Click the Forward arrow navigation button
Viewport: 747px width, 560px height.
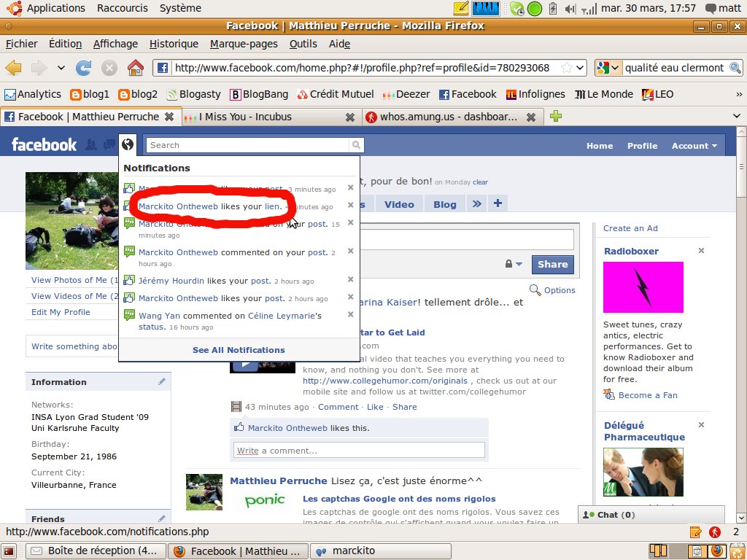click(39, 68)
